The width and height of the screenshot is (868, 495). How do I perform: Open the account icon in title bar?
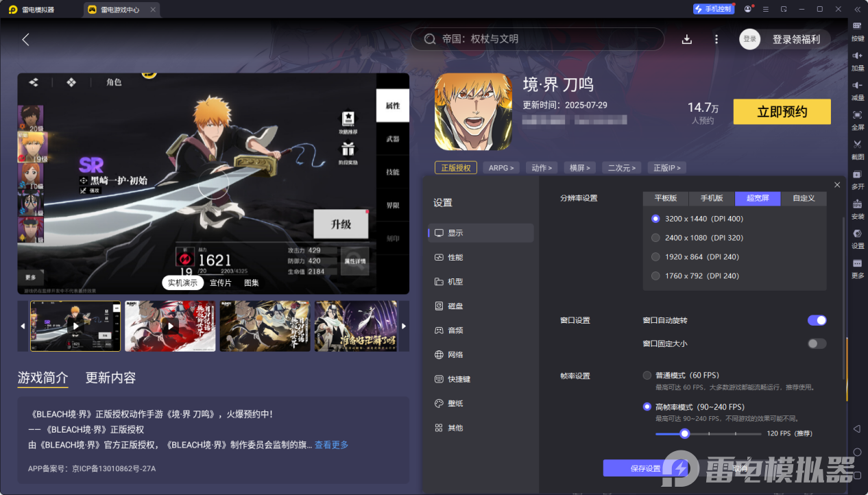(747, 9)
